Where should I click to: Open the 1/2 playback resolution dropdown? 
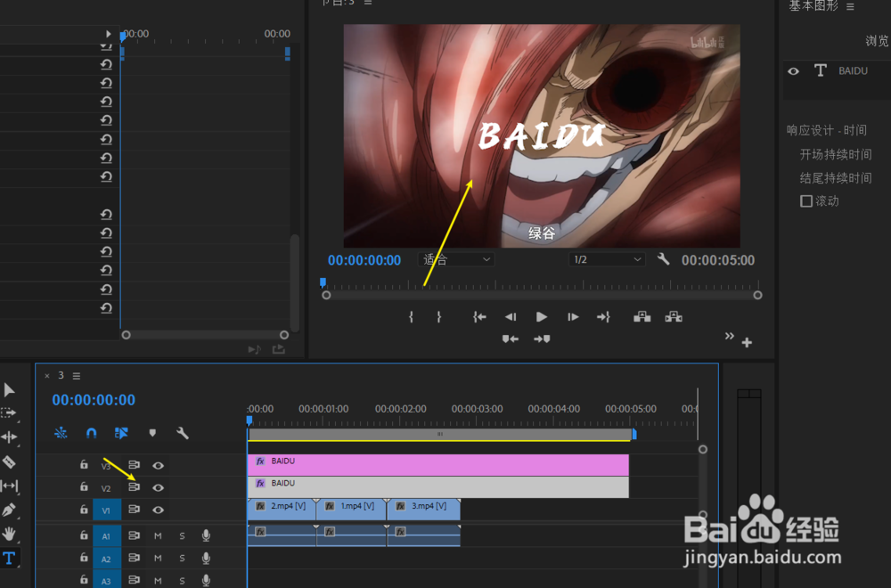607,259
